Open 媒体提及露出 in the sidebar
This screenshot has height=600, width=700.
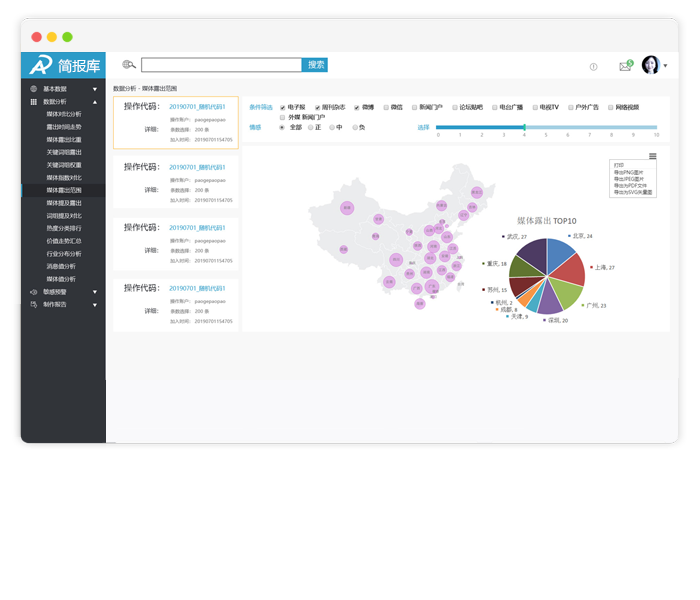pyautogui.click(x=64, y=203)
